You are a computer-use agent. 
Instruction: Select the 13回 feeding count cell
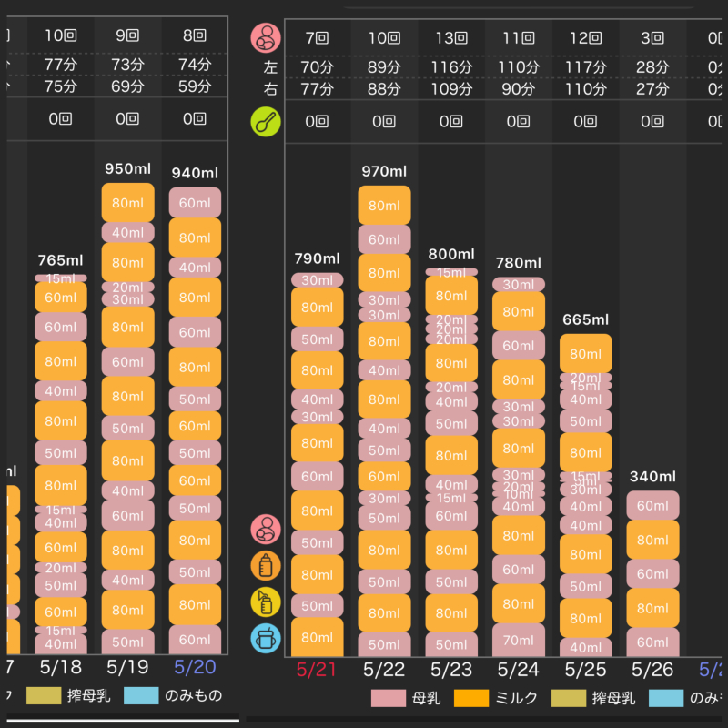(x=451, y=38)
